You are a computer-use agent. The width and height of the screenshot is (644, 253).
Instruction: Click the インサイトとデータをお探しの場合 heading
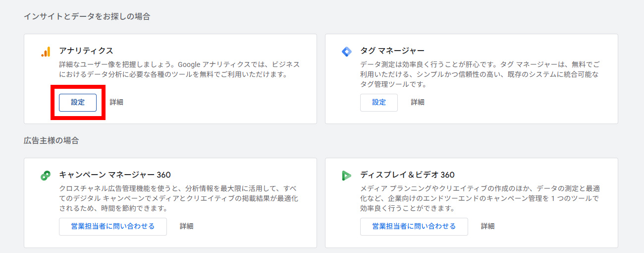tap(87, 16)
